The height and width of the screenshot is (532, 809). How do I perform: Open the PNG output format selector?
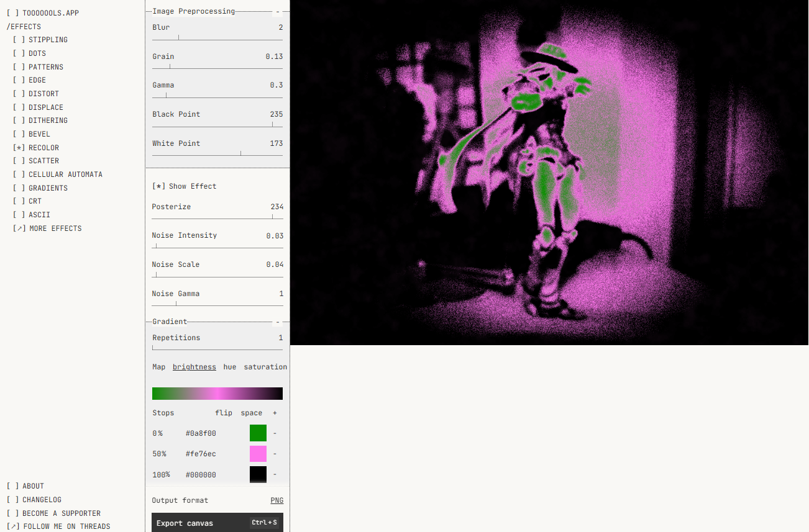tap(277, 500)
